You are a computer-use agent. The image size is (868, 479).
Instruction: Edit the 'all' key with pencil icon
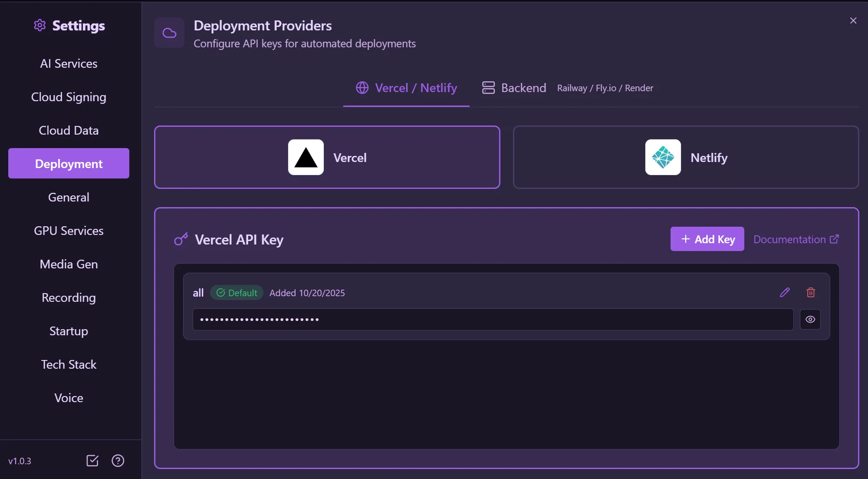(x=785, y=292)
